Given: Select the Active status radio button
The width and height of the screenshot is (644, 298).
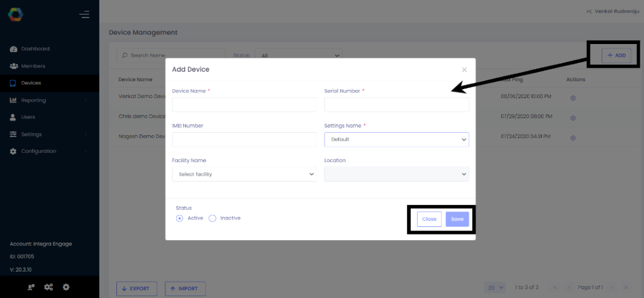Looking at the screenshot, I should [x=180, y=218].
